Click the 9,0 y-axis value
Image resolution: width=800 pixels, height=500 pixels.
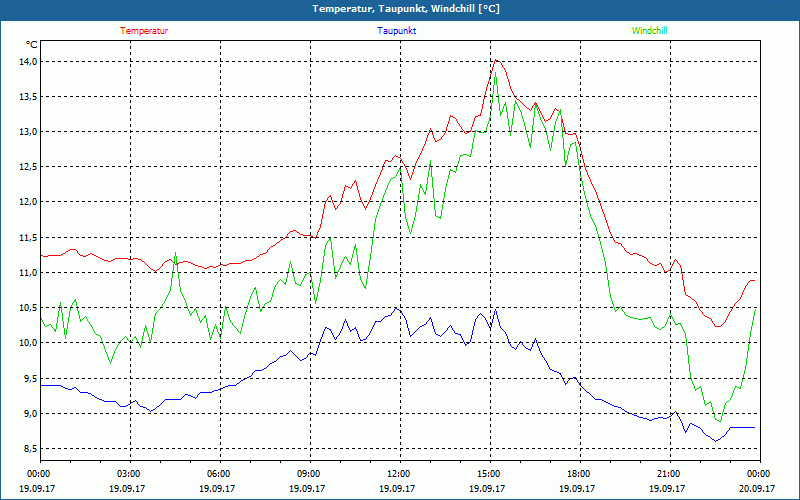click(30, 414)
